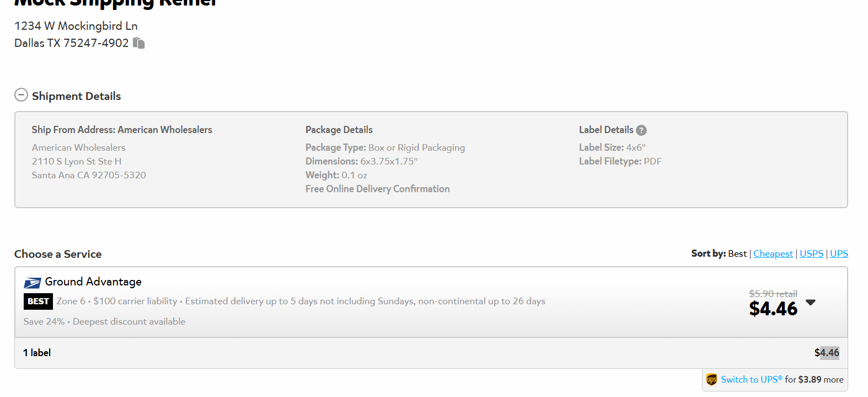Screen dimensions: 868x397
Task: Click Free Online Delivery Confirmation text
Action: [x=378, y=189]
